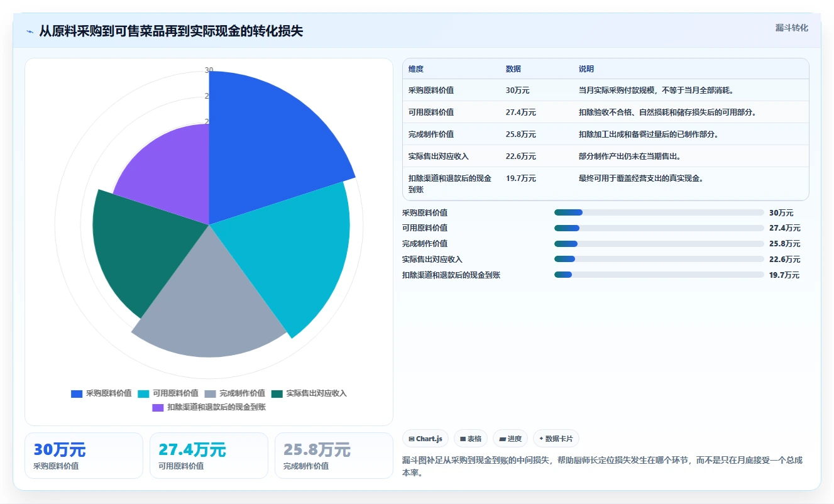834x504 pixels.
Task: Click the funnel title icon in the header
Action: pos(30,31)
